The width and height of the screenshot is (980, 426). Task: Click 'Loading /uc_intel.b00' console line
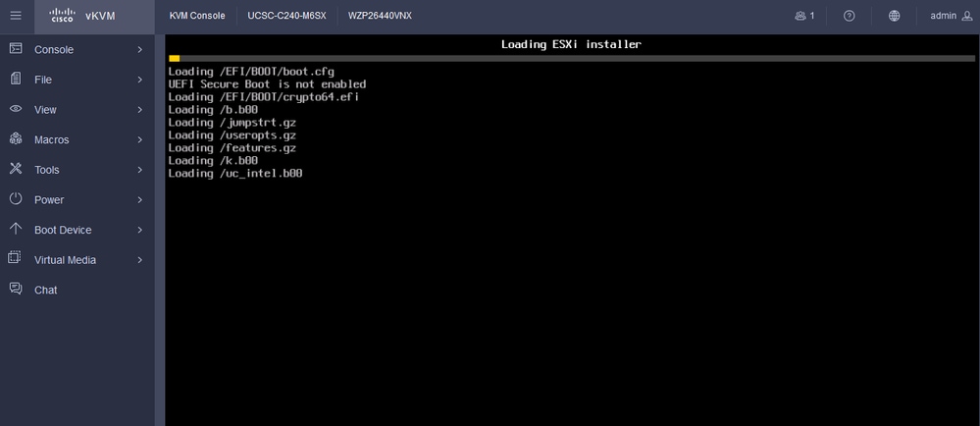[235, 174]
